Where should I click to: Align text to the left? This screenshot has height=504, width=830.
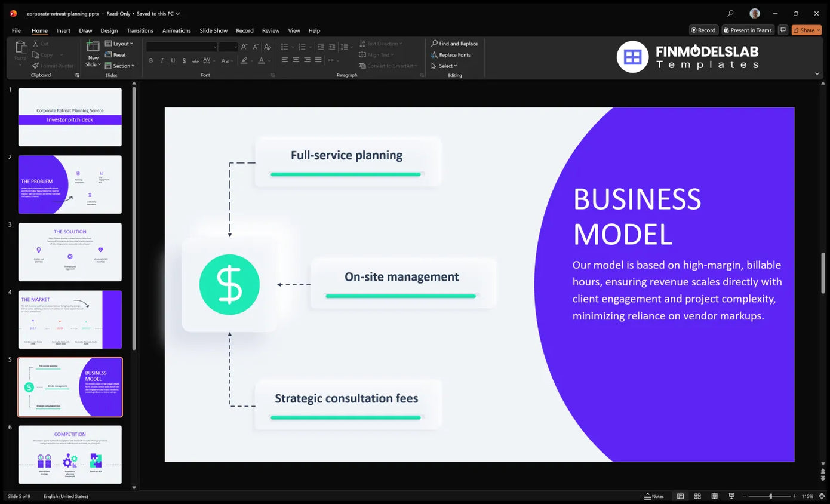285,60
